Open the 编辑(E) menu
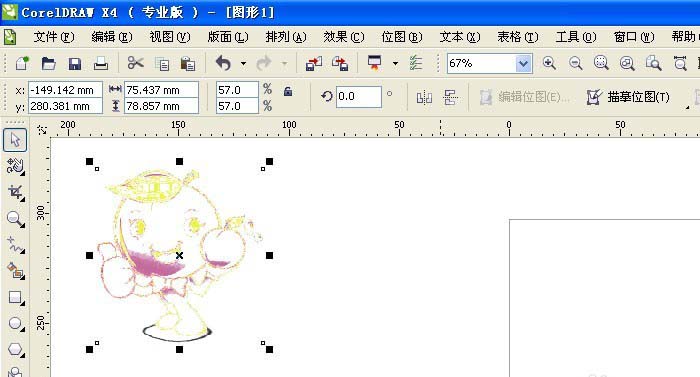Screen dimensions: 700x377 click(x=112, y=37)
